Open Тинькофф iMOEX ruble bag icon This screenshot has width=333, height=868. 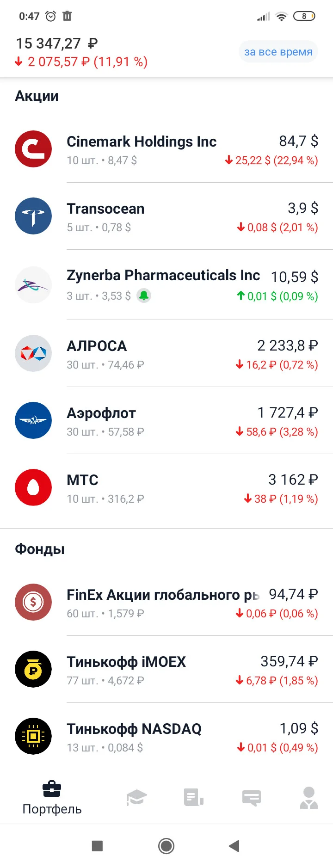pyautogui.click(x=33, y=669)
